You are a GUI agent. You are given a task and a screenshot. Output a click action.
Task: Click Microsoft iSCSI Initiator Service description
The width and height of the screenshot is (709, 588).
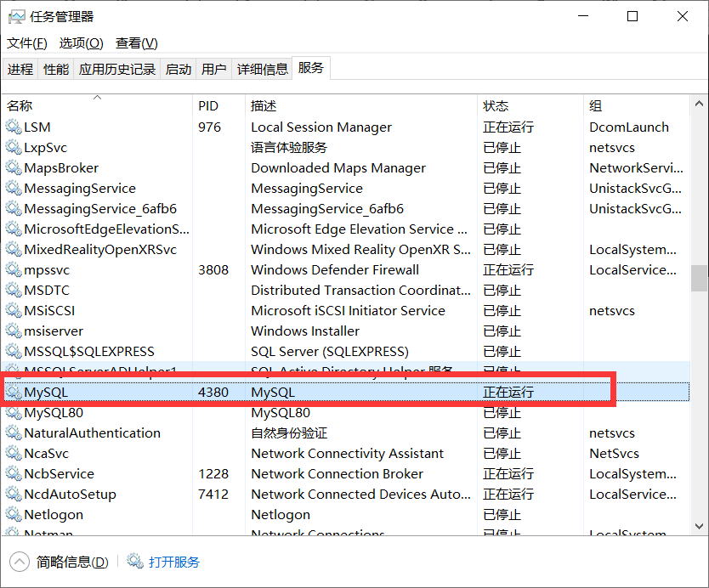349,310
